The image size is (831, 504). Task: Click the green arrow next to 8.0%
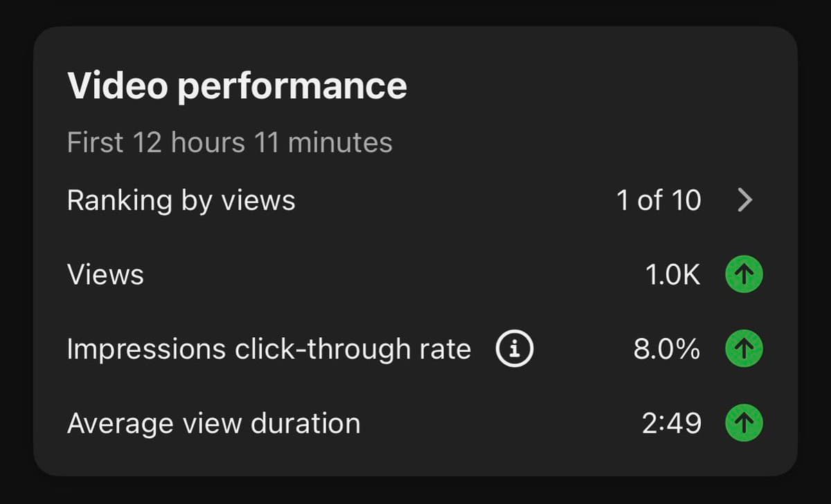click(x=744, y=348)
